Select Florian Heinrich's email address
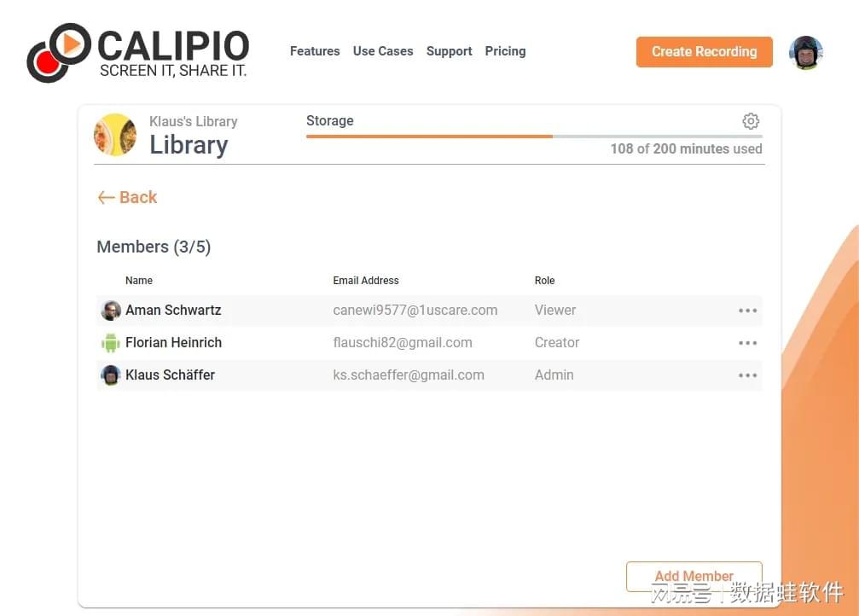This screenshot has width=859, height=616. (403, 343)
